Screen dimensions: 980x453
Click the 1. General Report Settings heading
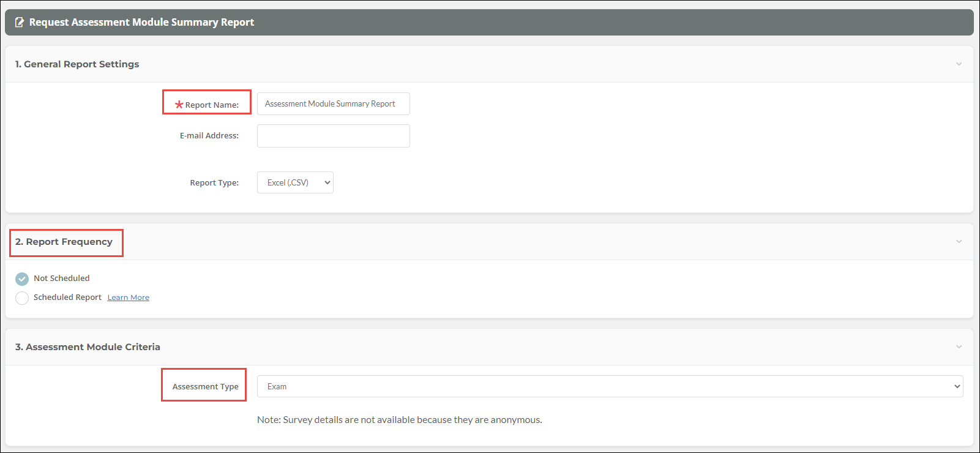point(77,64)
